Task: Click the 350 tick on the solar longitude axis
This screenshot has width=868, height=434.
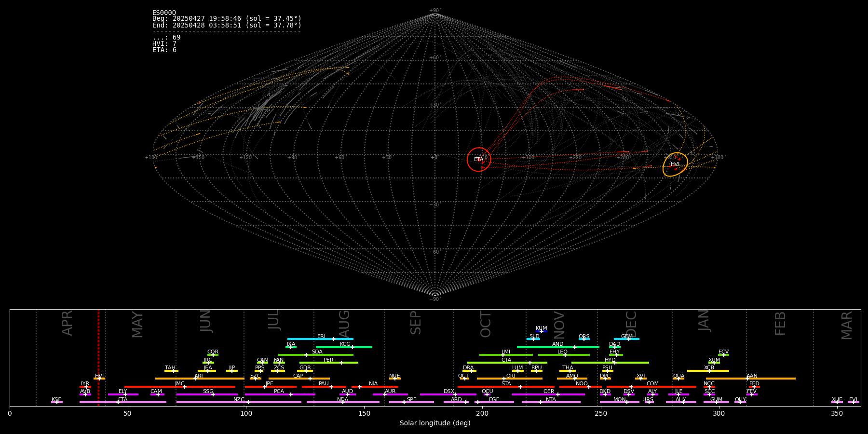Action: click(837, 413)
